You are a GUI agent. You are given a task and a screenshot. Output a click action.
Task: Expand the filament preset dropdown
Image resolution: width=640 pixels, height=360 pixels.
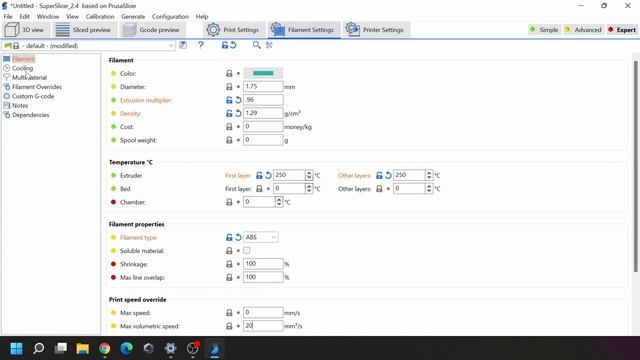(x=171, y=46)
